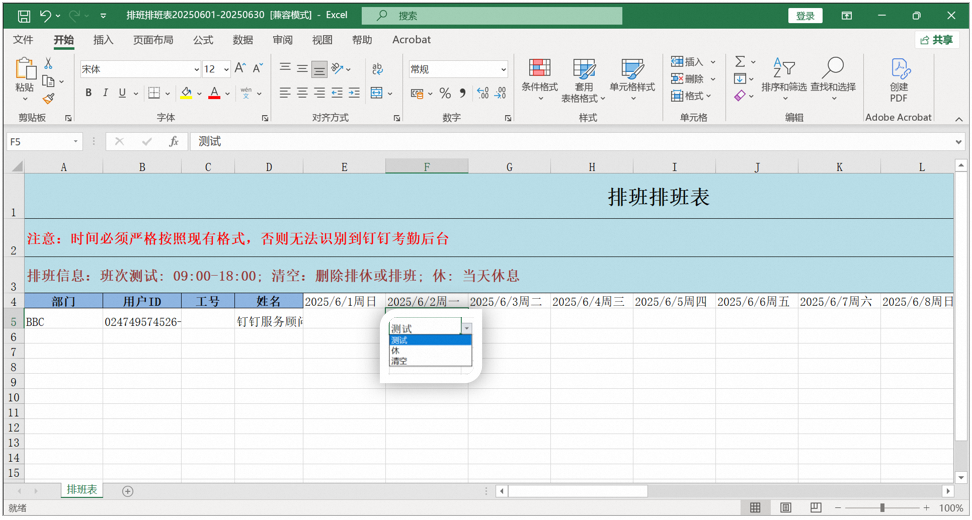Click Wrap Text icon

tap(377, 69)
